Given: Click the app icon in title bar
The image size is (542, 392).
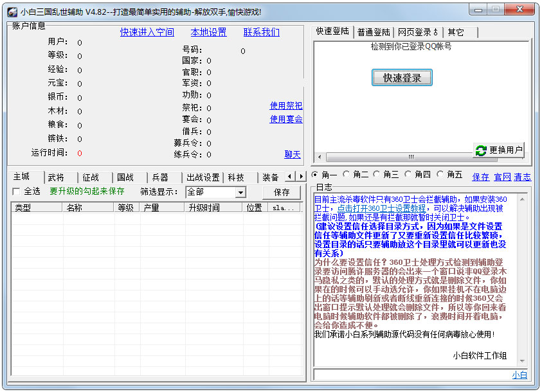Looking at the screenshot, I should [12, 12].
